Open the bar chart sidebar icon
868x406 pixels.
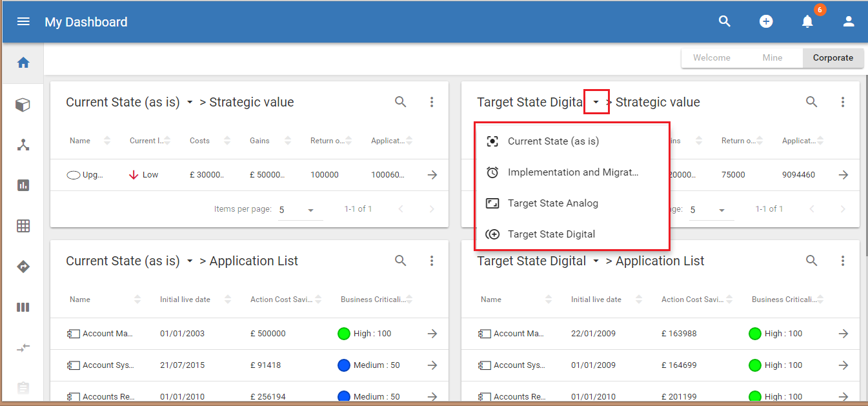(23, 185)
